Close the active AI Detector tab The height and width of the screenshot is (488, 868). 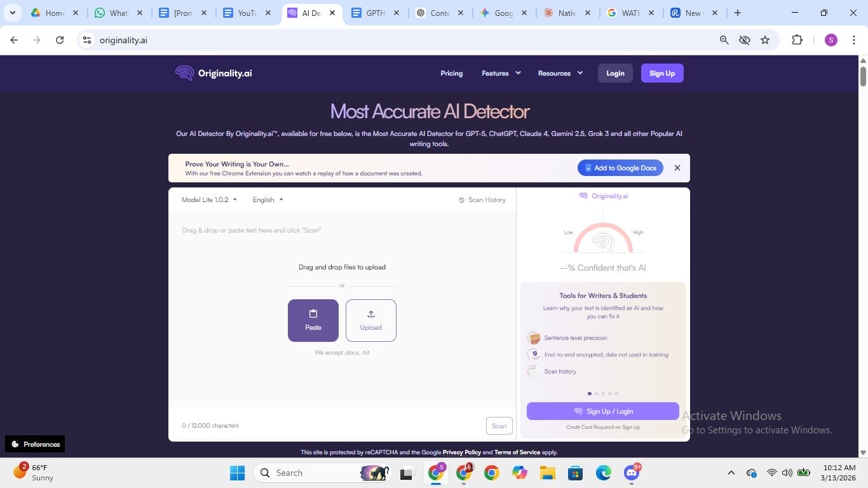332,13
